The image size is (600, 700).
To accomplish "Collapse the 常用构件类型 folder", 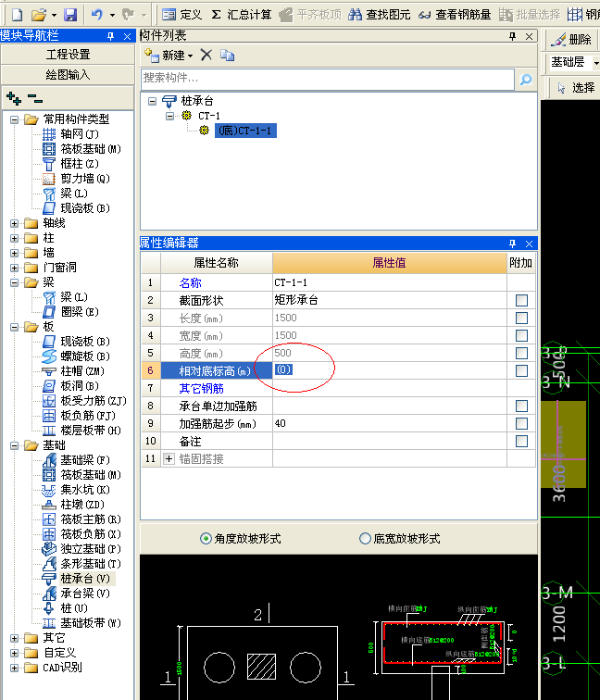I will [x=14, y=119].
